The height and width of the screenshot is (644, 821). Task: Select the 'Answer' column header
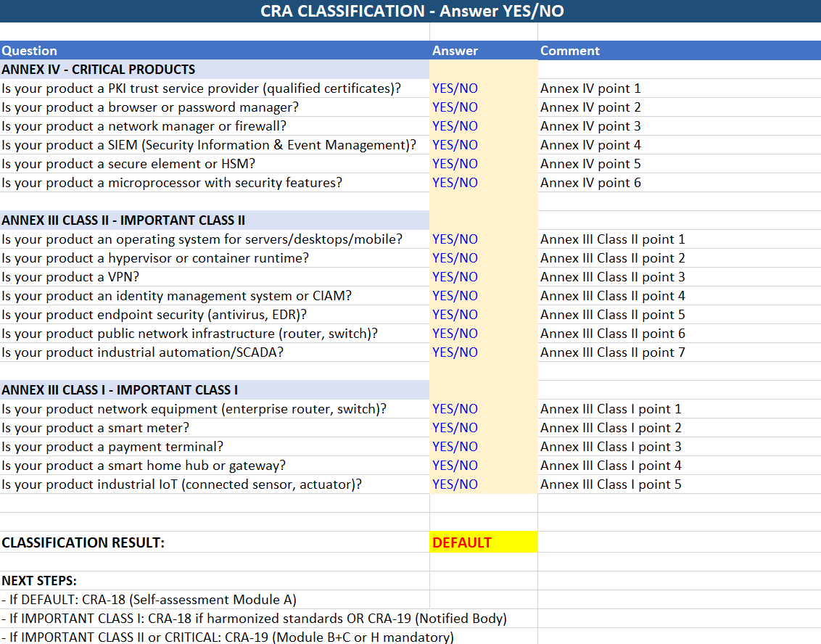pos(455,51)
